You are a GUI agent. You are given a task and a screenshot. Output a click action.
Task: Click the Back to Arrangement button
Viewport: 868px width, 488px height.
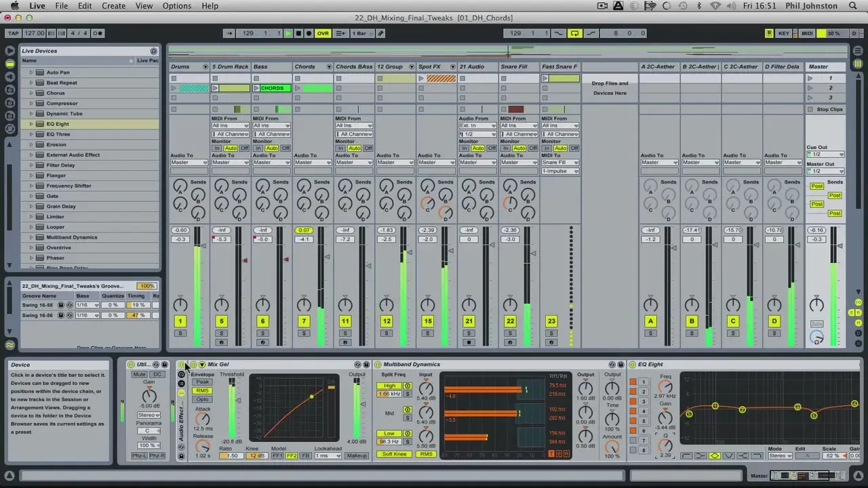pyautogui.click(x=340, y=33)
